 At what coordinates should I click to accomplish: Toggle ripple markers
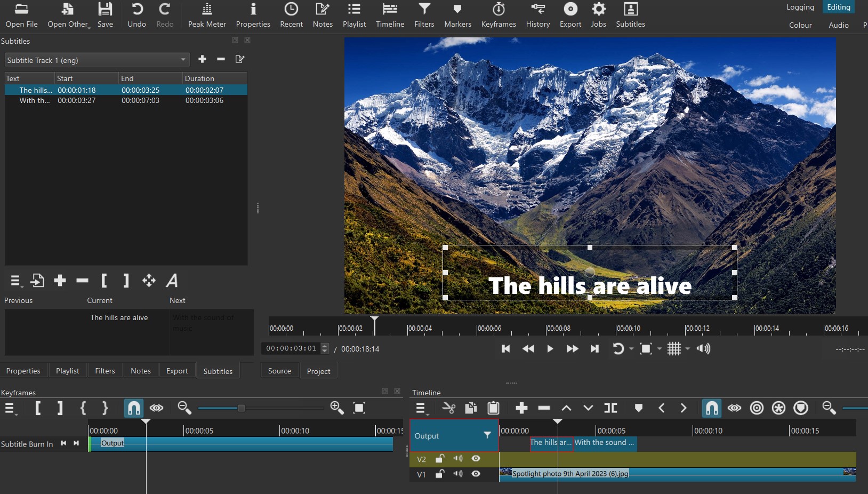801,408
